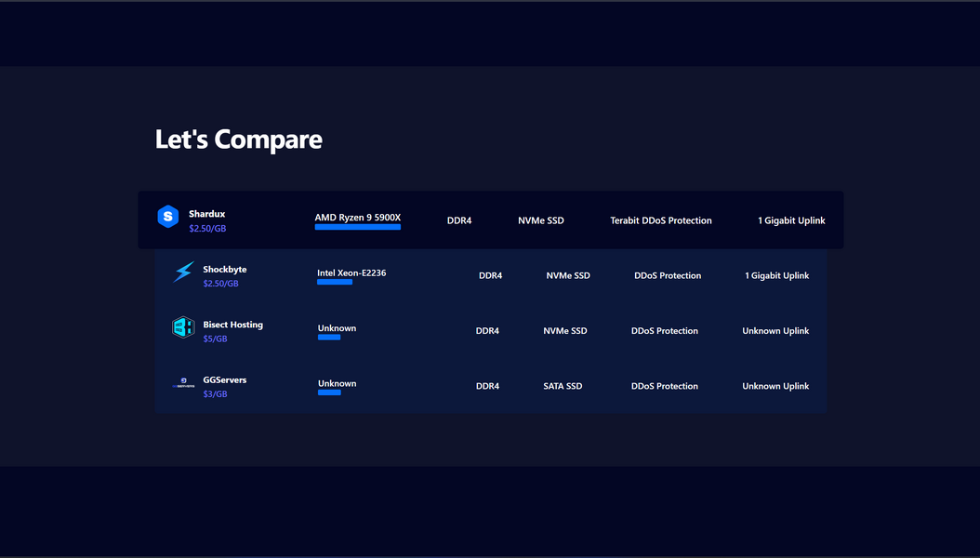Click the Let's Compare heading
The height and width of the screenshot is (558, 980).
point(239,139)
